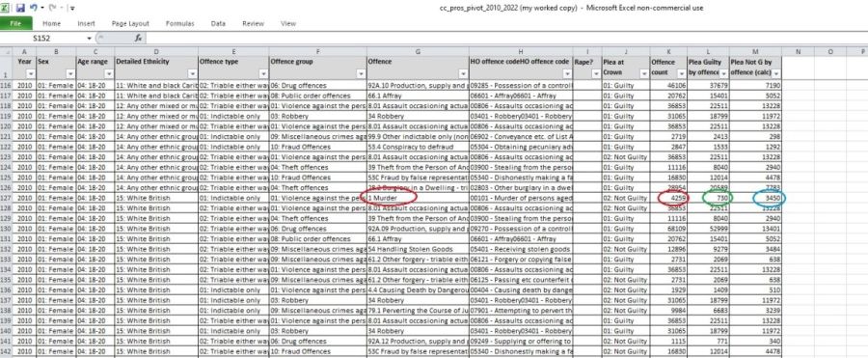
Task: Switch to the Data ribbon tab
Action: [x=218, y=24]
